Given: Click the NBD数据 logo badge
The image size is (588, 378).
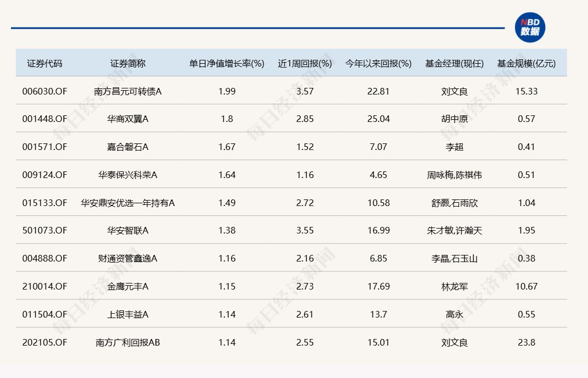Looking at the screenshot, I should pos(530,27).
